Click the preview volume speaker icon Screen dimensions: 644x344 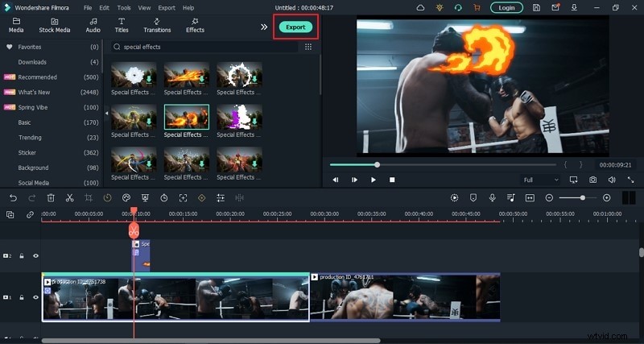tap(612, 180)
